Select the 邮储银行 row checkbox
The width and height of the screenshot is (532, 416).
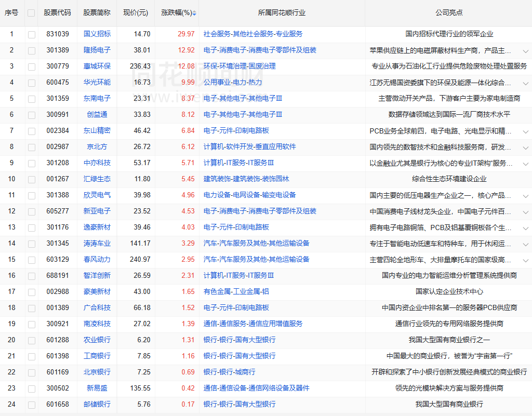(32, 405)
